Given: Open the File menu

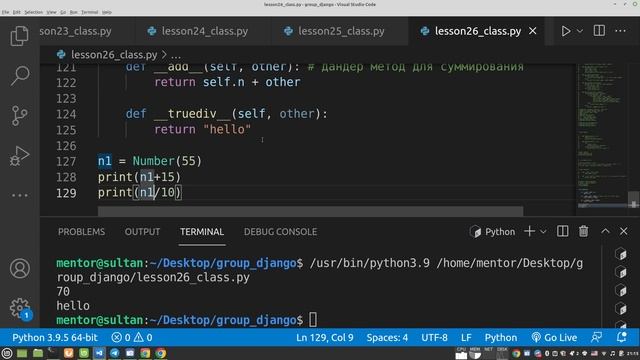Looking at the screenshot, I should point(5,12).
